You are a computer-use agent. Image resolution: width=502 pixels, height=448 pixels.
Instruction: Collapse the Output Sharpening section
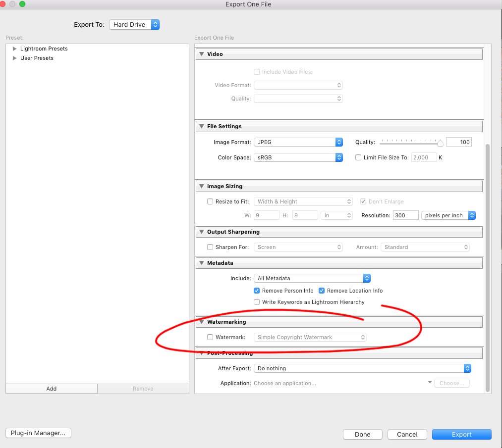tap(201, 232)
